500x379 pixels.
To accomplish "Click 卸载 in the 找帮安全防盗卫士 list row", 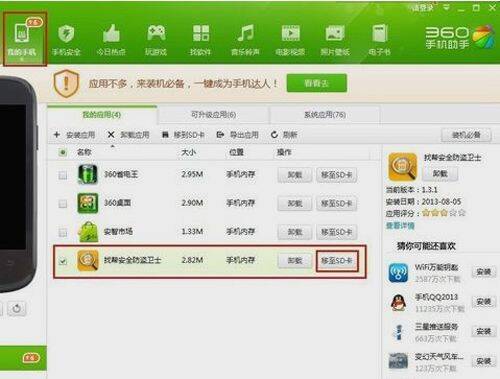I will (x=295, y=261).
